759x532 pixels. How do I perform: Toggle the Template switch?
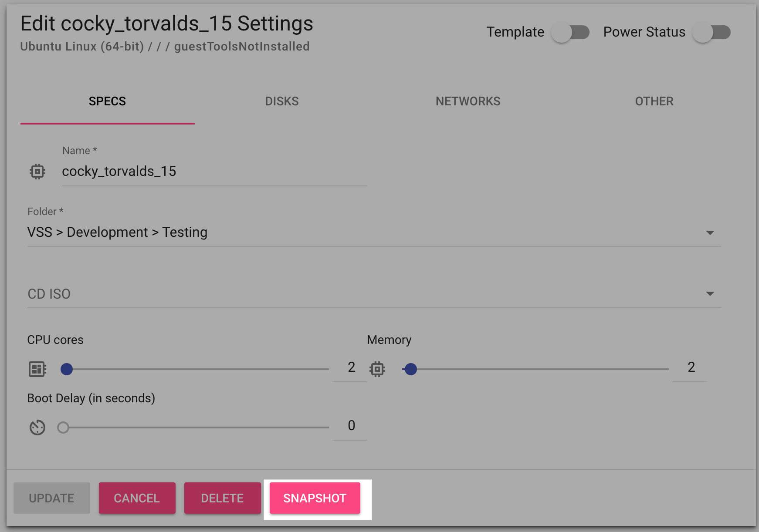pyautogui.click(x=570, y=32)
